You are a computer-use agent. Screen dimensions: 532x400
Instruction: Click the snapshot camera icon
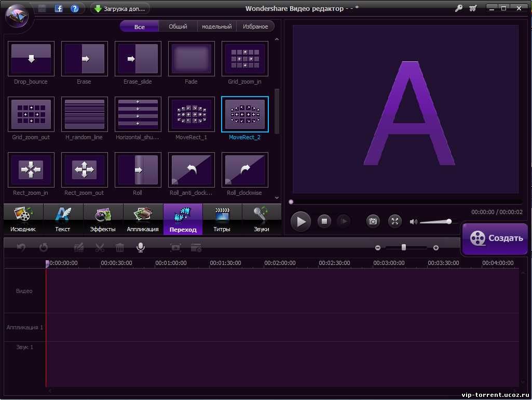click(373, 221)
